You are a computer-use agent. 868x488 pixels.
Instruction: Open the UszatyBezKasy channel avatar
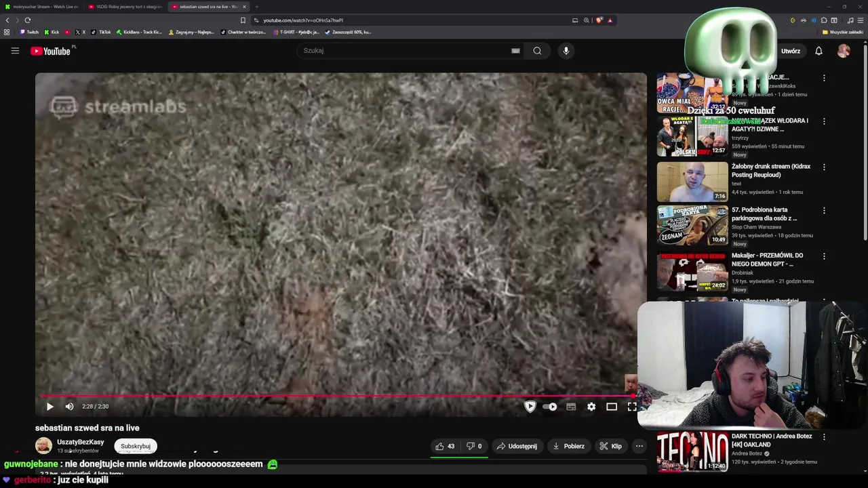point(43,445)
